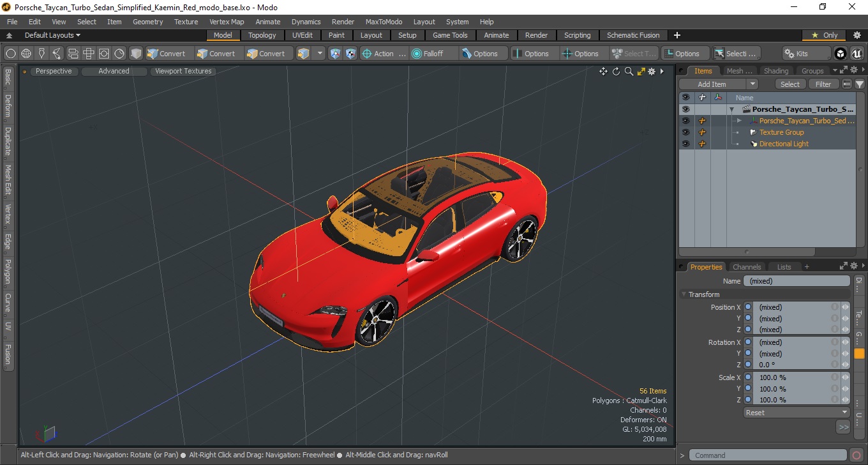
Task: Toggle Scale X channel keyframe circle
Action: click(748, 377)
